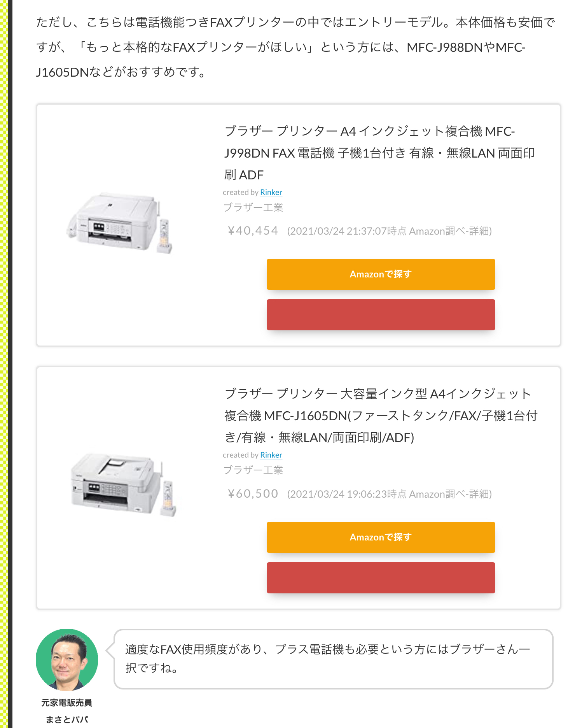Click the ¥40,454 price text
The height and width of the screenshot is (728, 582).
(253, 231)
